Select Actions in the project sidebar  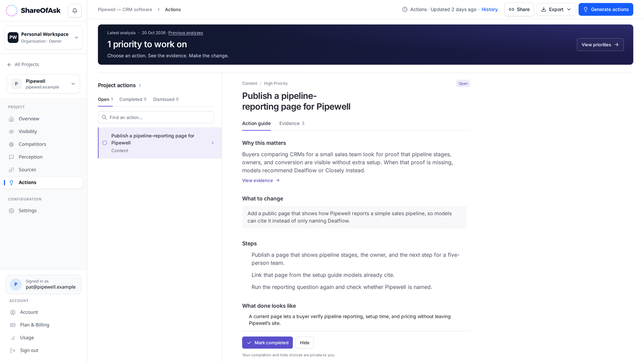click(x=43, y=183)
